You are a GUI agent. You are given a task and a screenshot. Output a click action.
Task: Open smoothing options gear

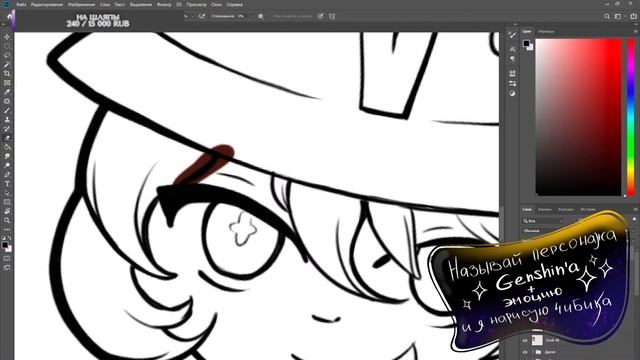[x=261, y=16]
